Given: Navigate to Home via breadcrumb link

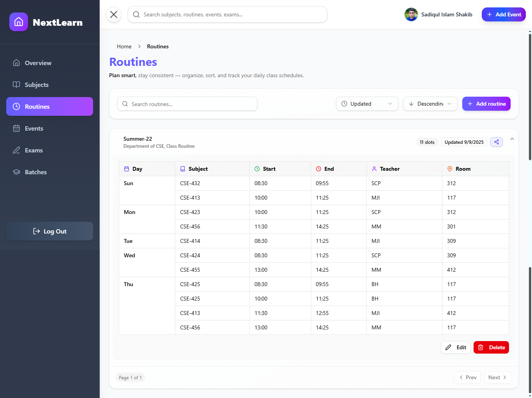Looking at the screenshot, I should (124, 46).
